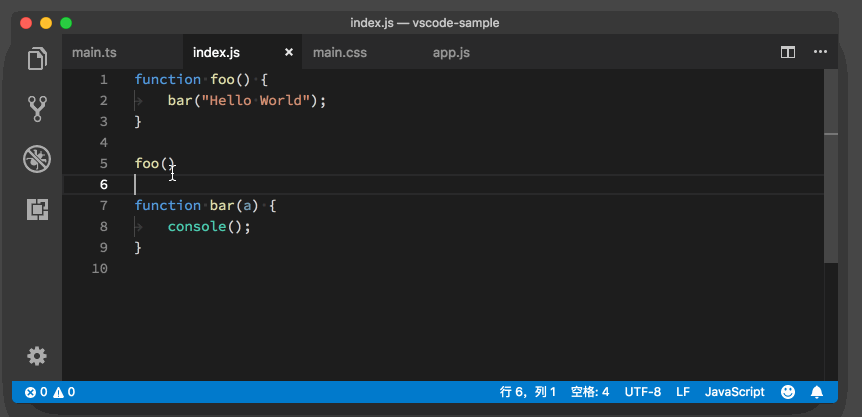Click the bar call on line 2
This screenshot has height=417, width=862.
pyautogui.click(x=179, y=101)
